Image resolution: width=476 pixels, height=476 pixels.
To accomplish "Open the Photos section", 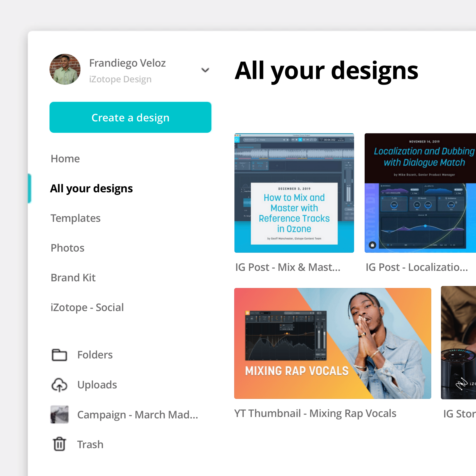I will coord(67,248).
